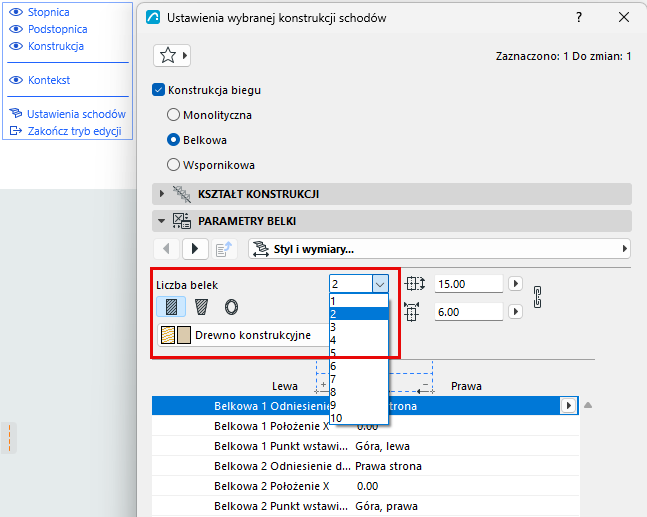The height and width of the screenshot is (517, 647).
Task: Click the 15.00 beam height field
Action: point(468,284)
